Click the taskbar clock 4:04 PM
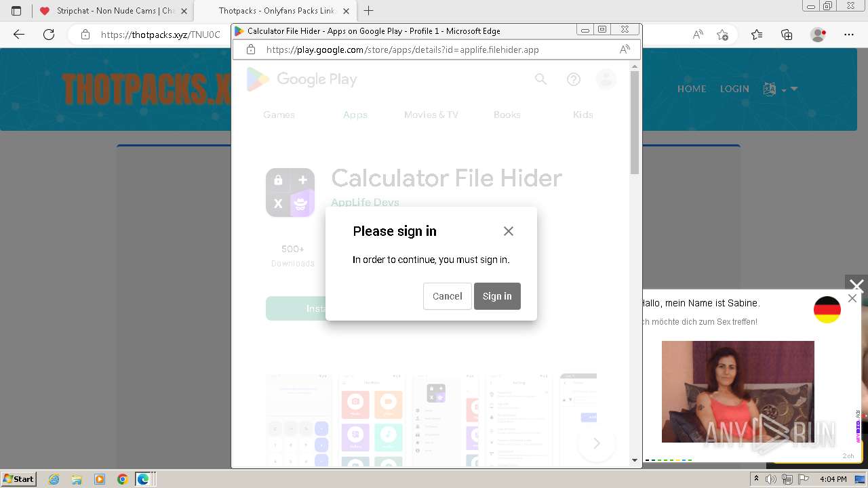This screenshot has height=488, width=868. click(833, 479)
